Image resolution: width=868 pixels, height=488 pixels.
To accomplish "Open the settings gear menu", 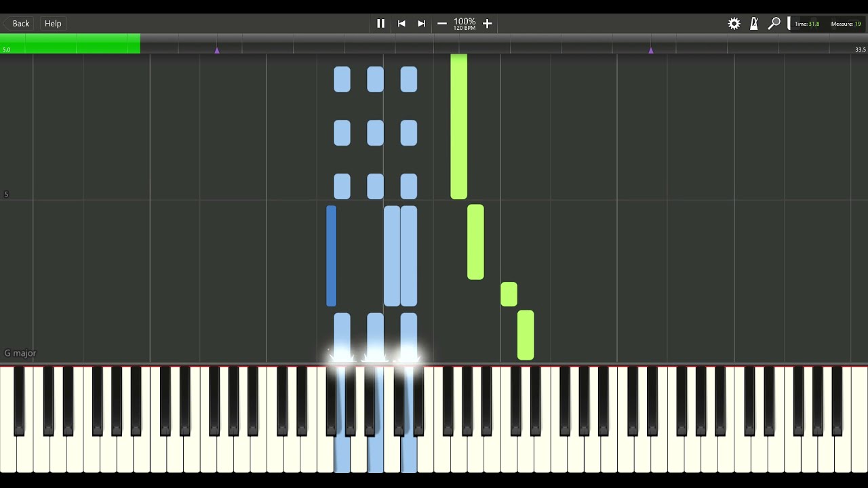I will click(x=734, y=24).
